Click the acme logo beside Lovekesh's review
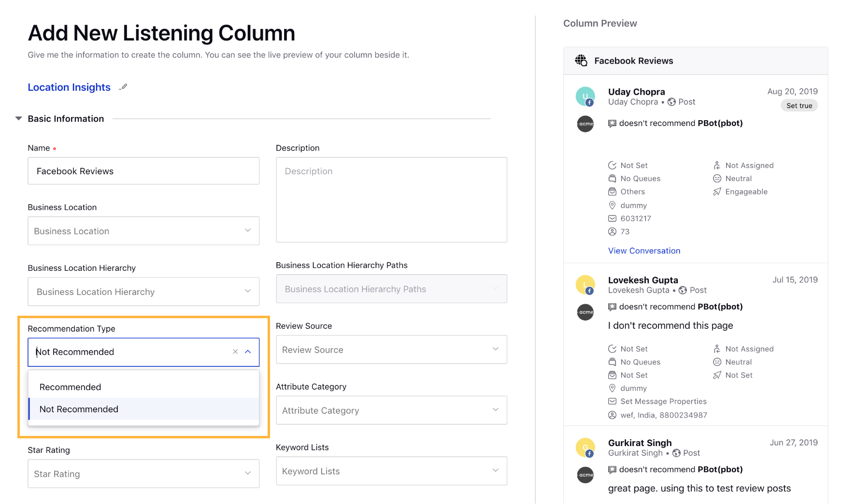Viewport: 855px width, 504px height. click(x=585, y=312)
